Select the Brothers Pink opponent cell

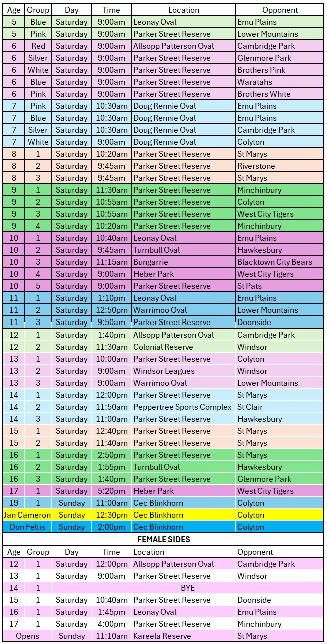tap(261, 70)
